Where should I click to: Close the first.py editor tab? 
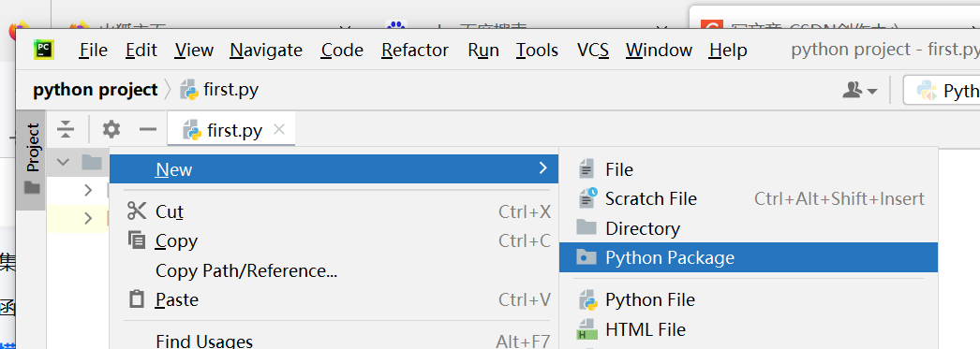279,129
